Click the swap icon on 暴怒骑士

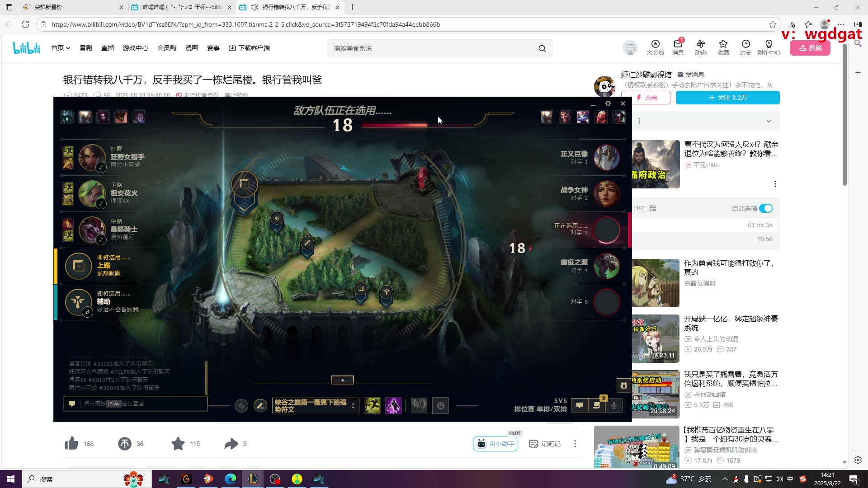[x=101, y=240]
